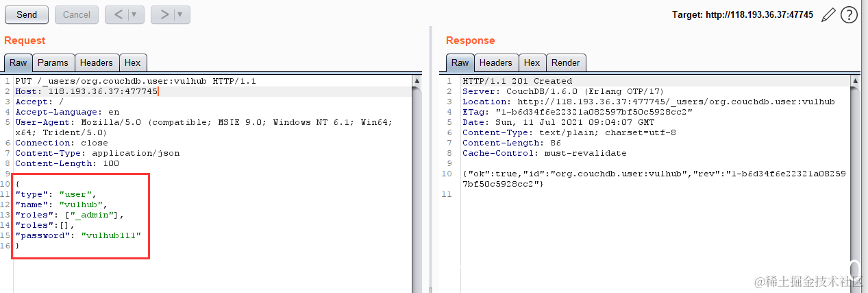Click the "roles": ["_admin"] line

pos(70,215)
